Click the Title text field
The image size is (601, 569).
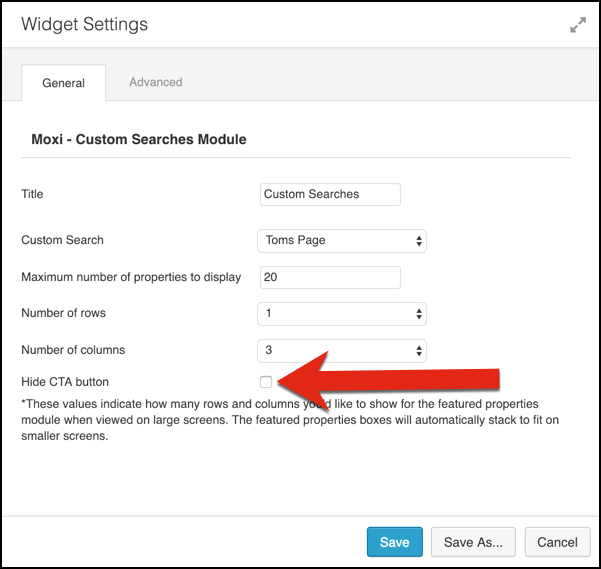coord(330,194)
